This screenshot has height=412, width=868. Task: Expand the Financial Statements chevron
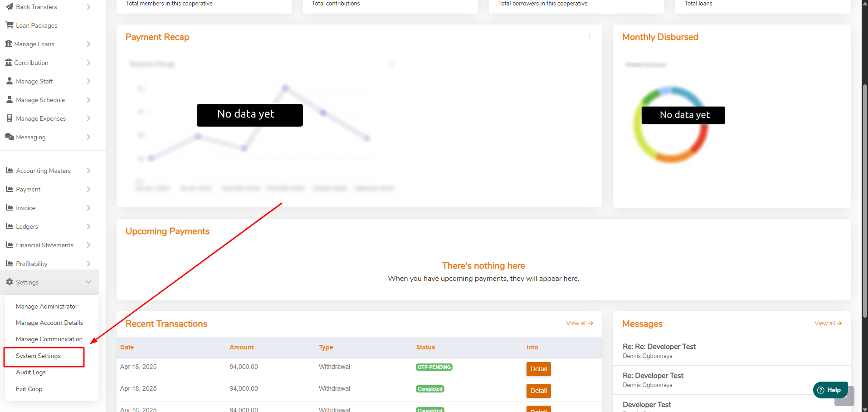tap(88, 245)
